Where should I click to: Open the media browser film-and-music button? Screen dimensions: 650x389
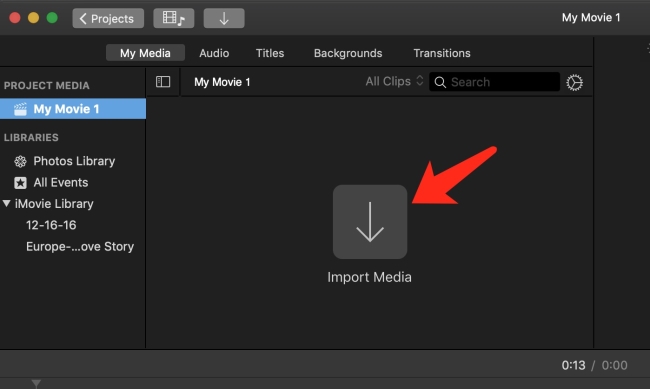coord(174,18)
